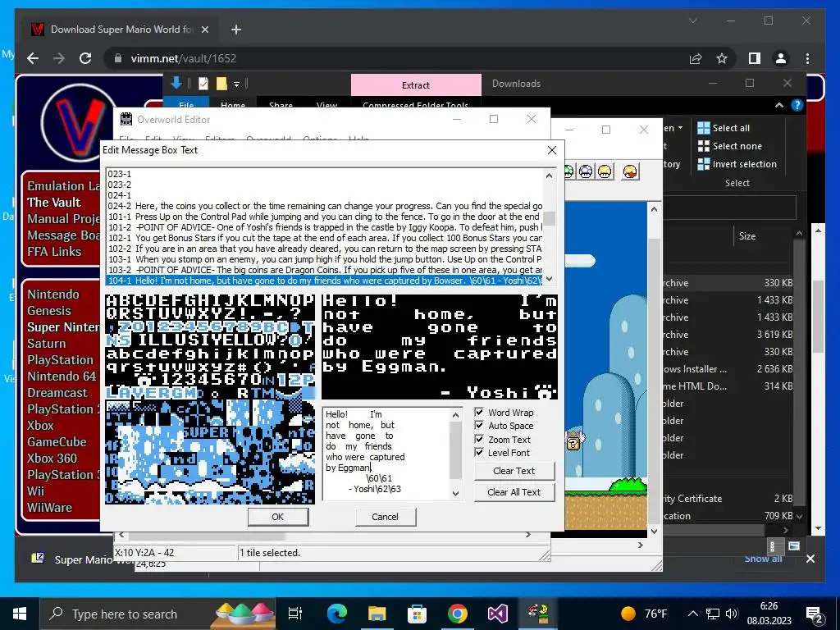Image resolution: width=840 pixels, height=630 pixels.
Task: Collapse the Explorer ribbon with the chevron
Action: pos(779,105)
